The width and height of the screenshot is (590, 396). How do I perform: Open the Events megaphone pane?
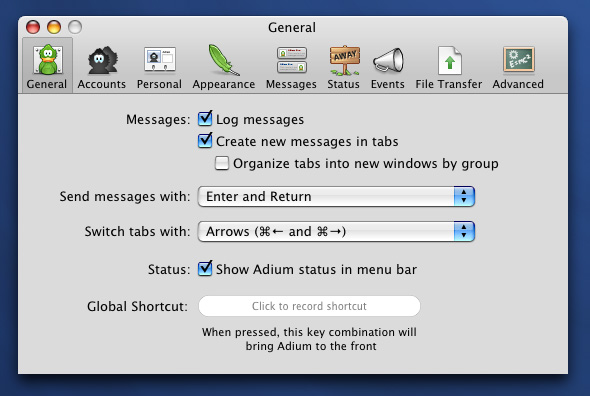388,68
